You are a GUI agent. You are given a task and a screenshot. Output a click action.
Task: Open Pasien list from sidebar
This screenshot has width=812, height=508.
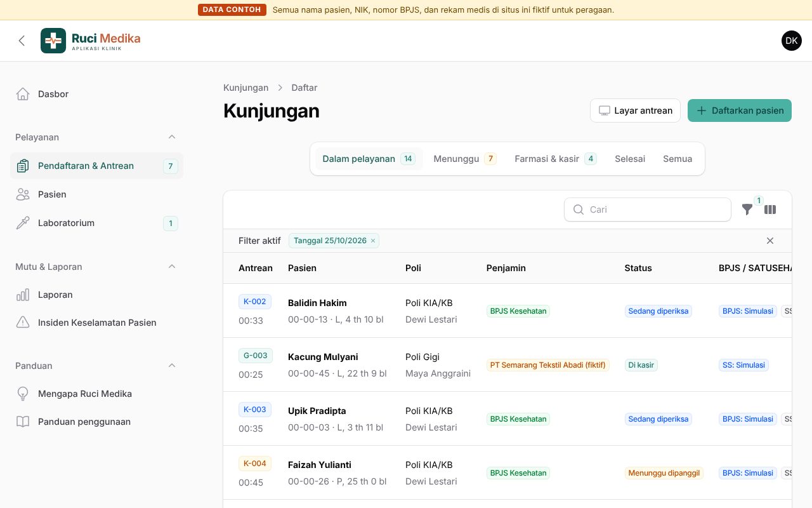[x=97, y=194]
